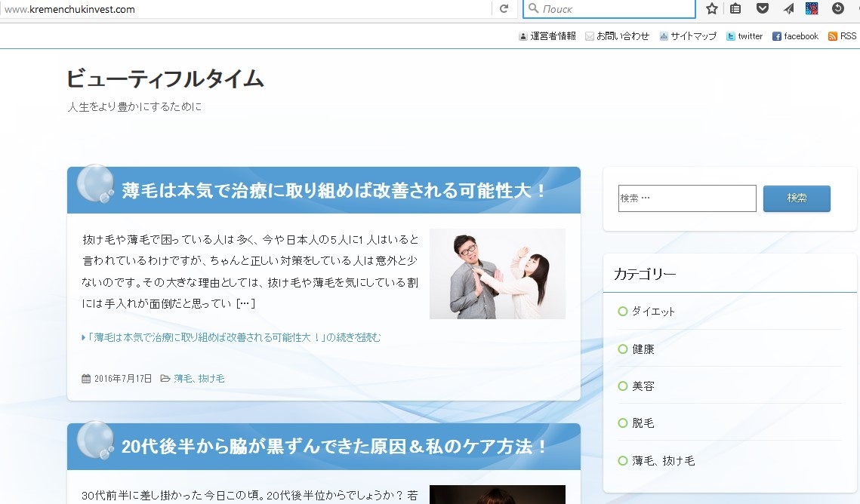Click the browser Поиск search box
Screen dimensions: 860x504
[615, 9]
